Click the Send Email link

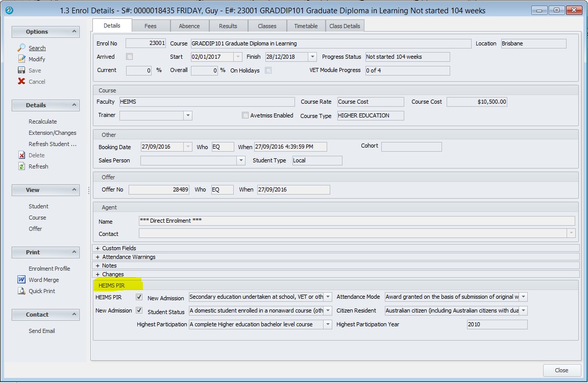click(x=42, y=331)
